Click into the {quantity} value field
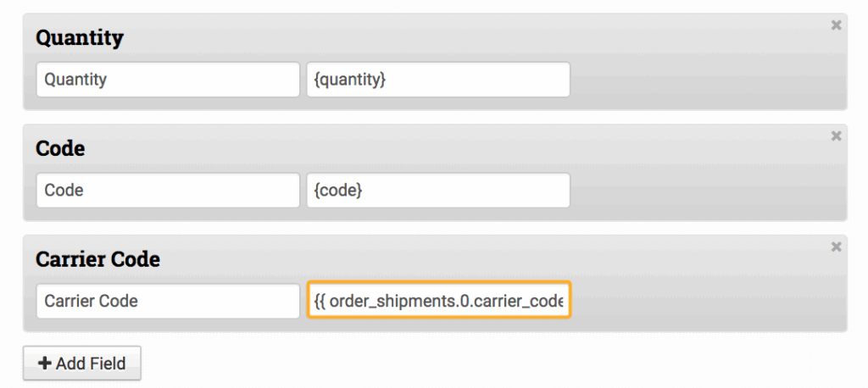The height and width of the screenshot is (388, 868). coord(437,80)
